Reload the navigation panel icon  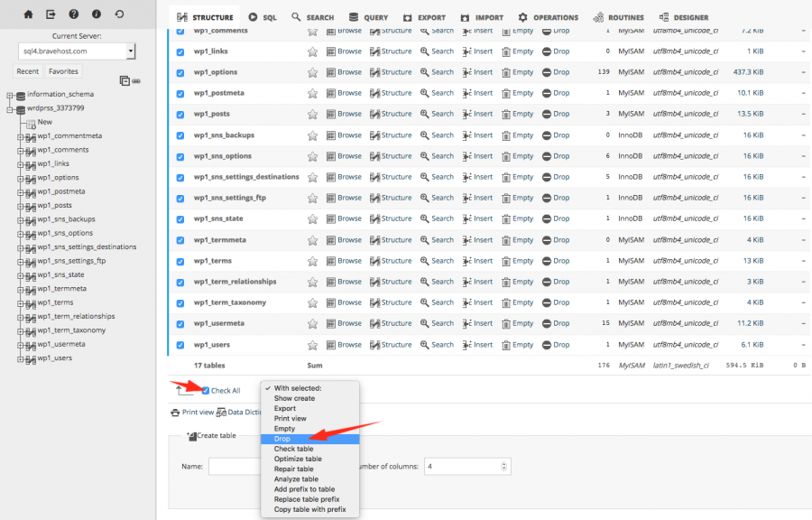pyautogui.click(x=120, y=14)
